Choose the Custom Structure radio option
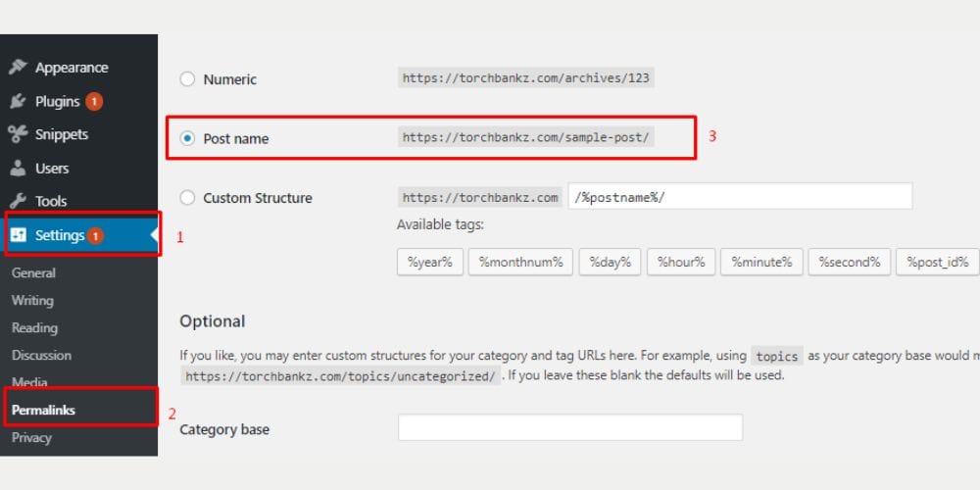This screenshot has height=490, width=980. [x=187, y=197]
